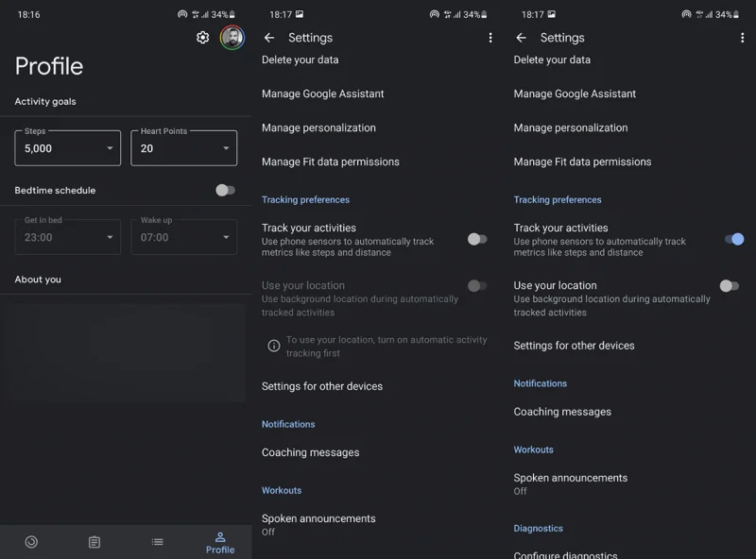Tap the 18:16 clock in status bar
Image resolution: width=756 pixels, height=559 pixels.
[x=29, y=14]
